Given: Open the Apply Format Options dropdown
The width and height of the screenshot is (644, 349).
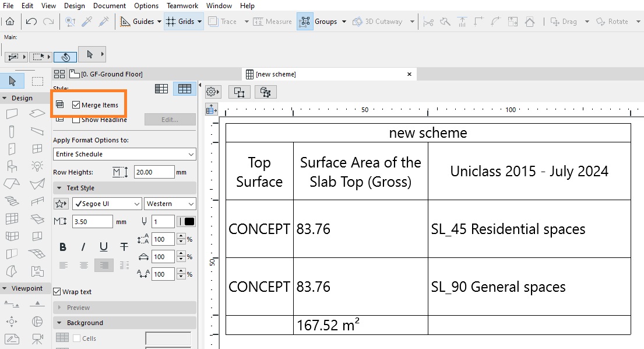Looking at the screenshot, I should pyautogui.click(x=124, y=153).
